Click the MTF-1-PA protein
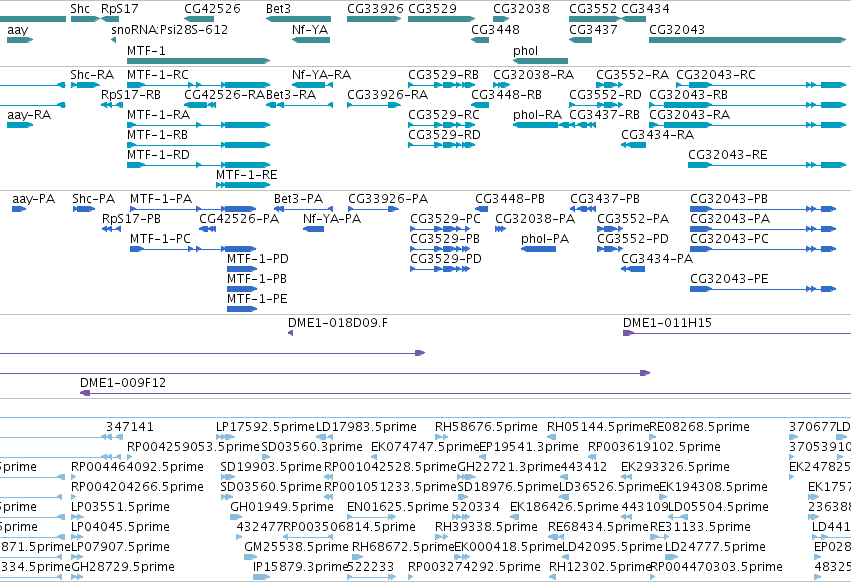Image resolution: width=851 pixels, height=582 pixels. (193, 209)
